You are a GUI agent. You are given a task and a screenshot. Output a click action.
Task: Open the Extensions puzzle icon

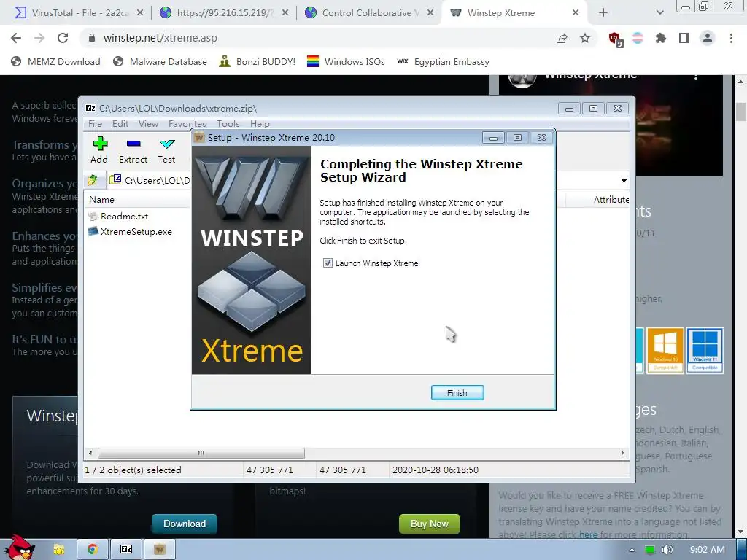[x=661, y=38]
